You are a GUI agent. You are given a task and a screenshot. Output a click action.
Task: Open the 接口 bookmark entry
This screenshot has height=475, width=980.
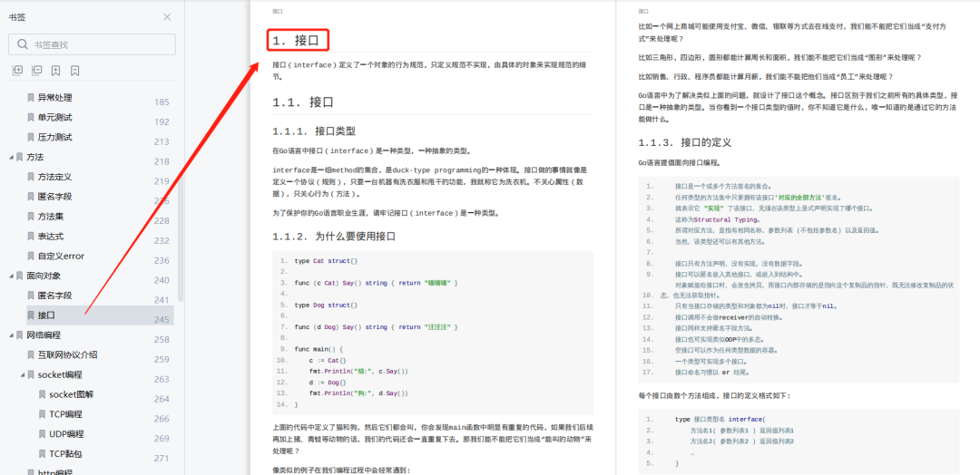[45, 315]
